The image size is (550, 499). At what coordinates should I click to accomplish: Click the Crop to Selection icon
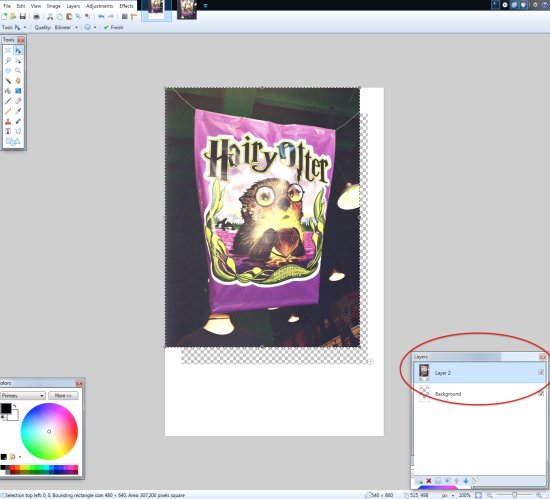coord(78,16)
